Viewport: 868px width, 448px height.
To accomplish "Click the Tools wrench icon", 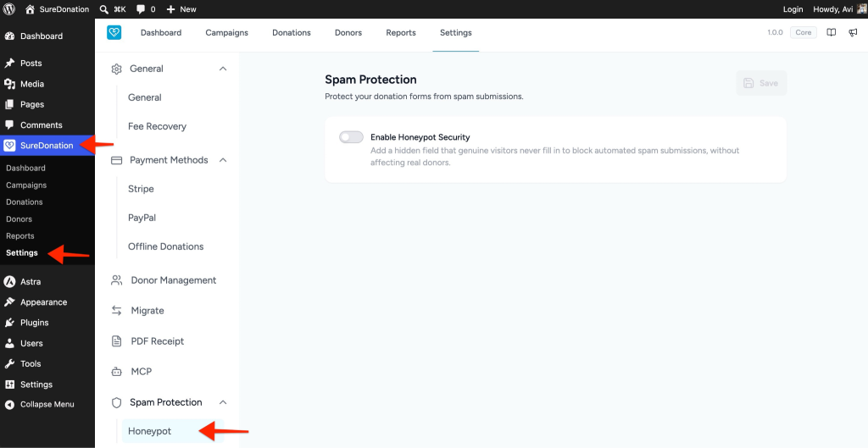I will (9, 363).
